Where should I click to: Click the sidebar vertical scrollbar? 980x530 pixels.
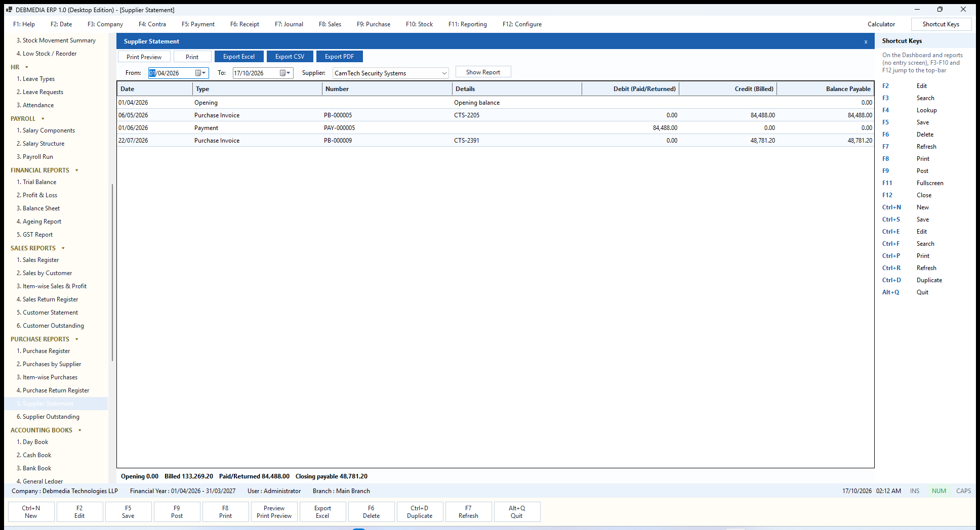pos(112,273)
